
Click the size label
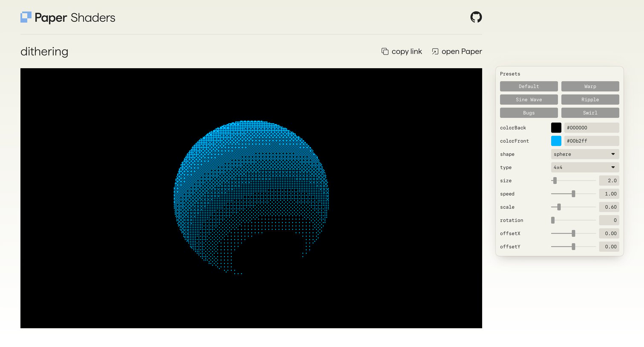point(506,180)
